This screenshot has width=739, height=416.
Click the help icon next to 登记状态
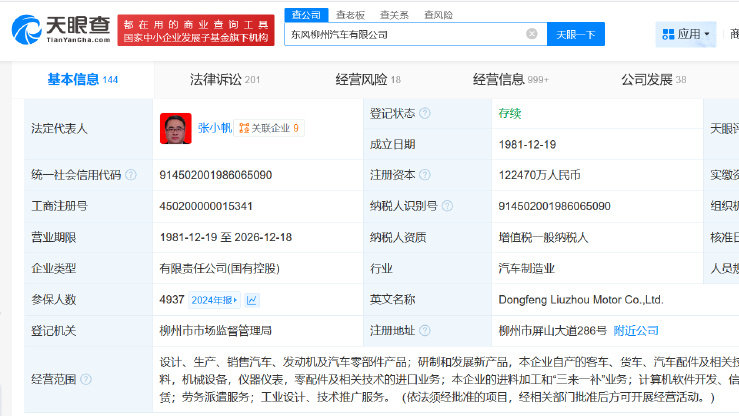425,113
